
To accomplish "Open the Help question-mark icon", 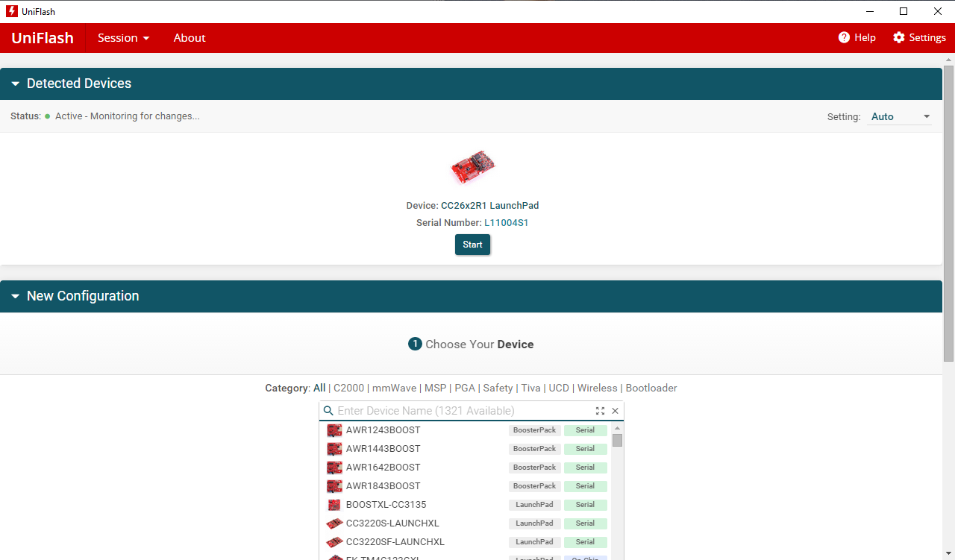I will [842, 37].
